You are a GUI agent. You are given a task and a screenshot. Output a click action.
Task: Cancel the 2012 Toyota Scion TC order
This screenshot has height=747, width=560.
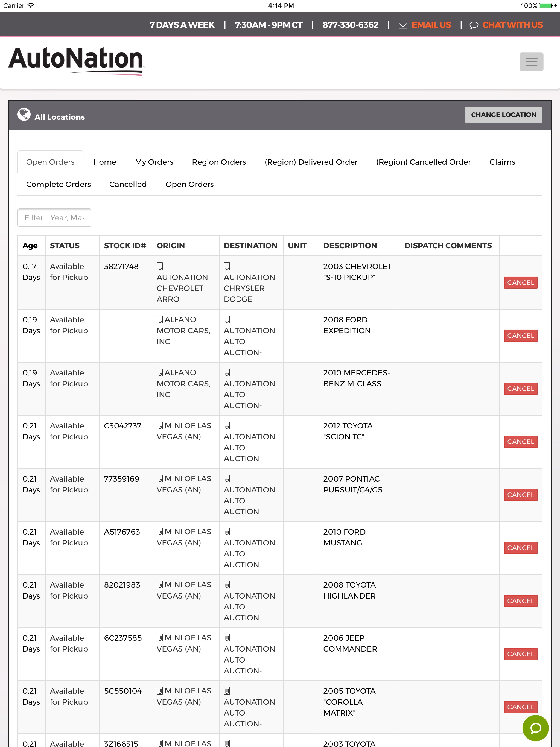click(520, 442)
